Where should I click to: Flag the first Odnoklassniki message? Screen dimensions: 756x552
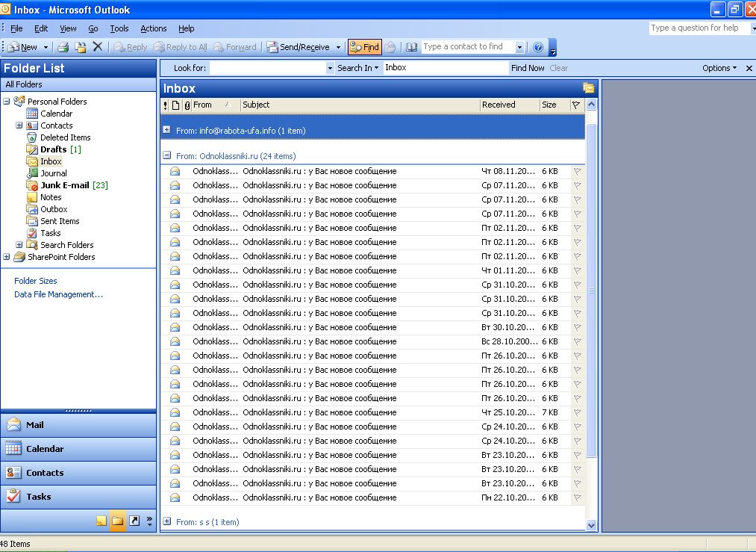(x=577, y=171)
